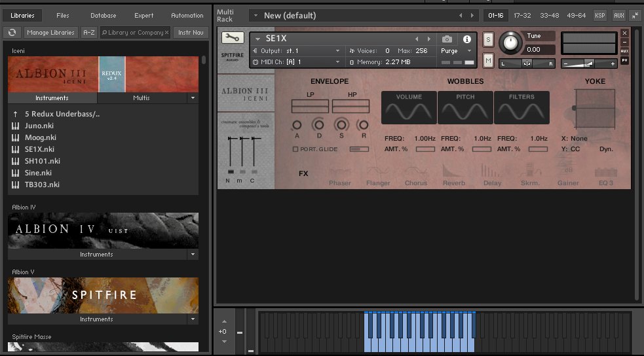Screen dimensions: 644x356
Task: Expand the Albion V library options arrow
Action: click(x=193, y=319)
